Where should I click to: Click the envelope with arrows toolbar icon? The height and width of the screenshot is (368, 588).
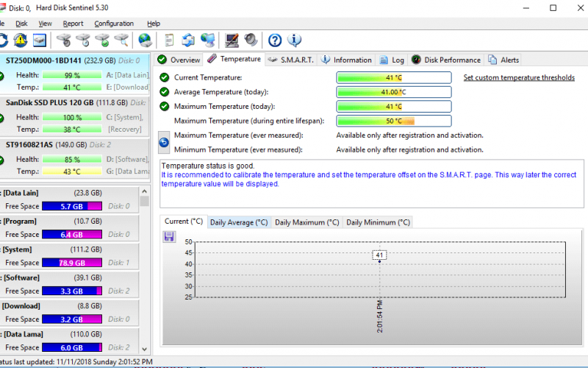tap(188, 40)
